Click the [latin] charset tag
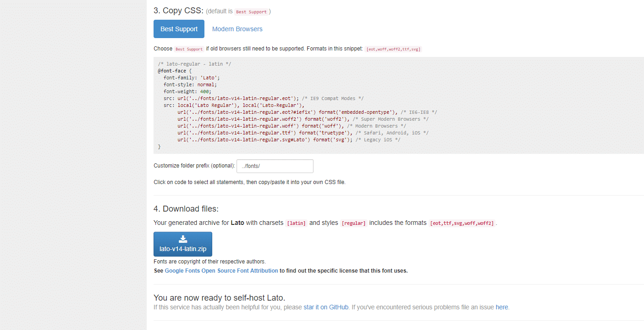 297,223
